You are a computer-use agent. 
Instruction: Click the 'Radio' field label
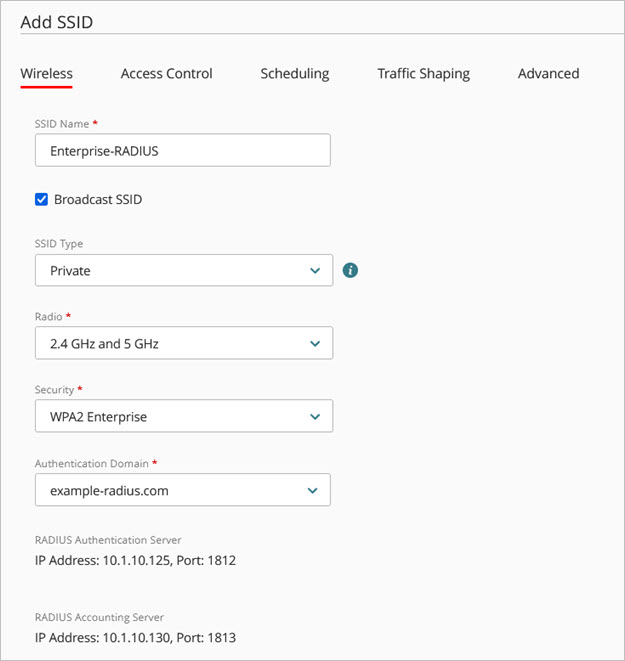pos(48,317)
